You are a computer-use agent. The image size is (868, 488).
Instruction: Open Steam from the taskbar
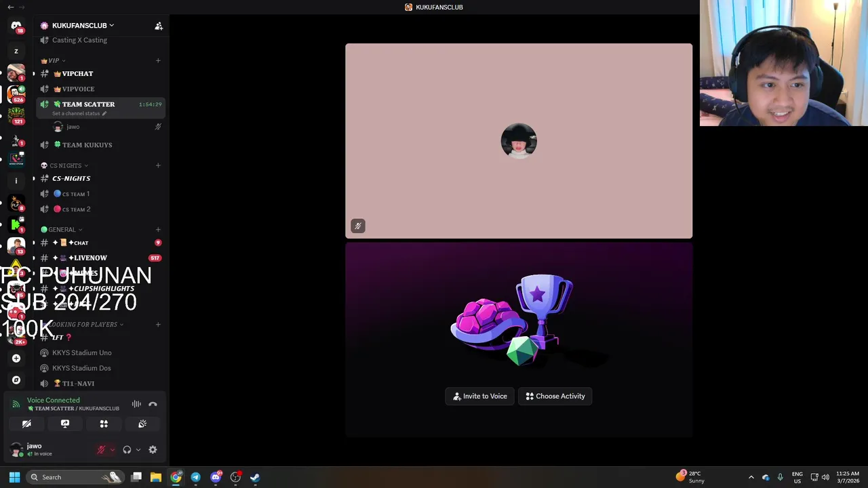(255, 477)
